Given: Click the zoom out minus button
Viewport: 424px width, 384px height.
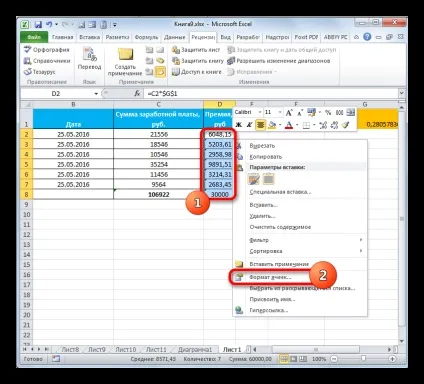Looking at the screenshot, I should pyautogui.click(x=334, y=359).
